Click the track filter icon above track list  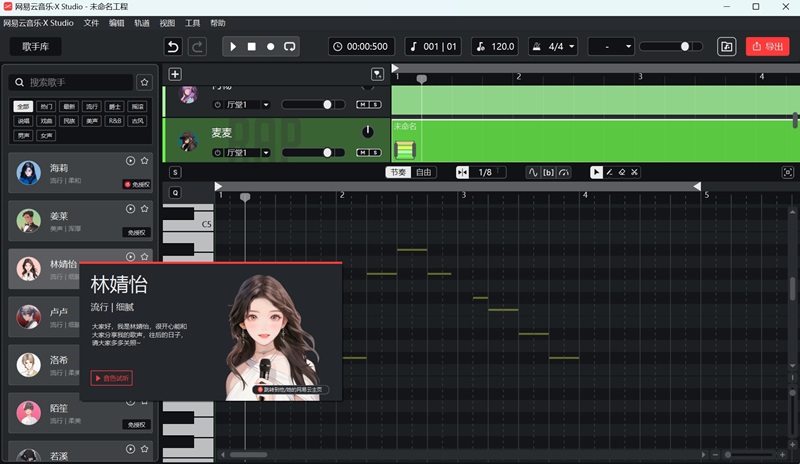(377, 74)
